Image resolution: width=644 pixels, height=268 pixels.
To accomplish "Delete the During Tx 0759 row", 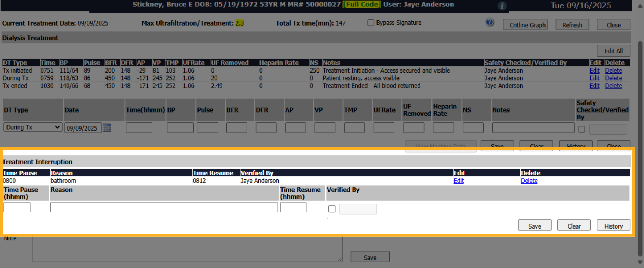I will 613,78.
